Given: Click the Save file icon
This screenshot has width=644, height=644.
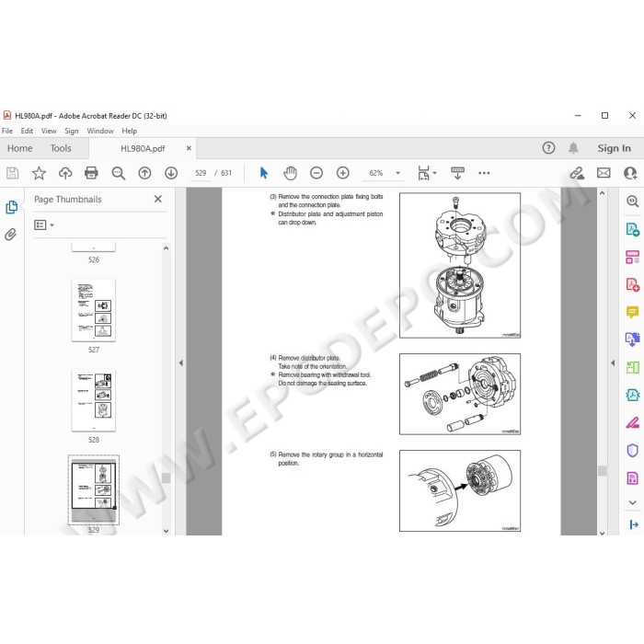Looking at the screenshot, I should [x=12, y=173].
